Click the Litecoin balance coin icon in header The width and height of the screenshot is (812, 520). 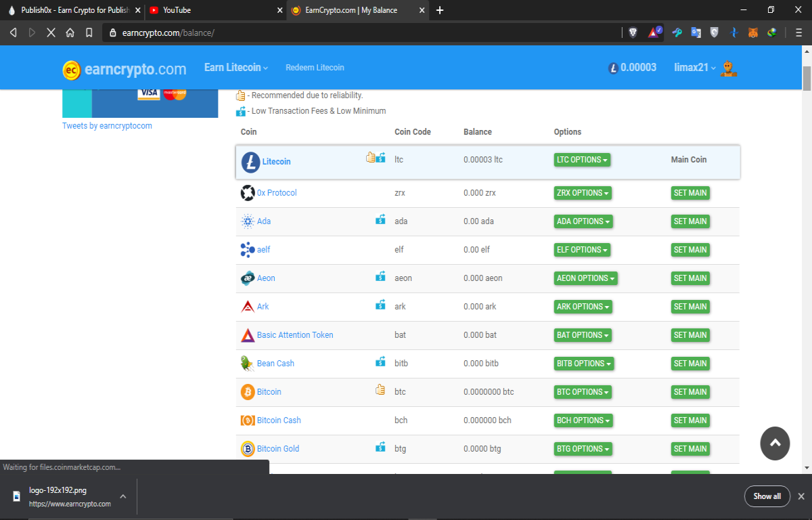click(613, 68)
